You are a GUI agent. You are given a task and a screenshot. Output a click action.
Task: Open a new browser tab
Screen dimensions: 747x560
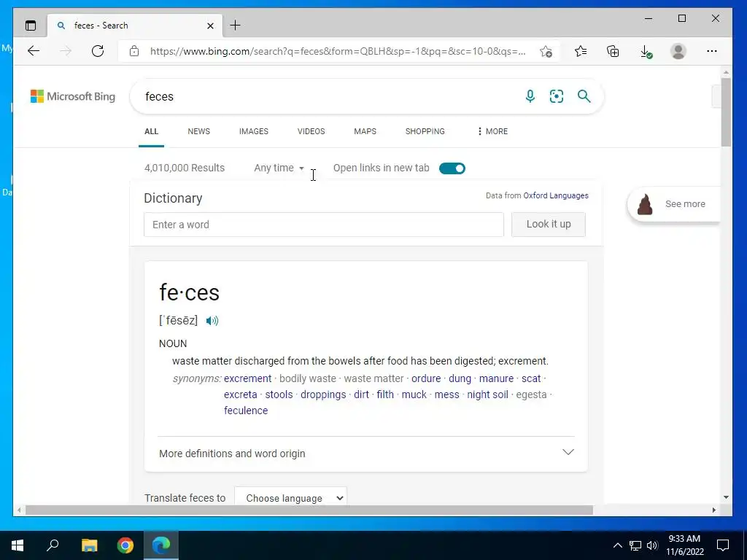coord(236,26)
